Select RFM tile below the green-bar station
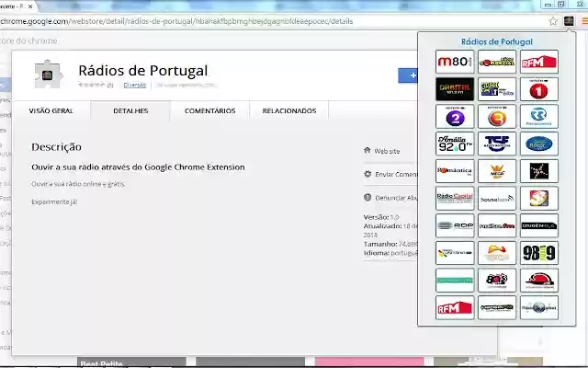The image size is (588, 368). tap(455, 307)
